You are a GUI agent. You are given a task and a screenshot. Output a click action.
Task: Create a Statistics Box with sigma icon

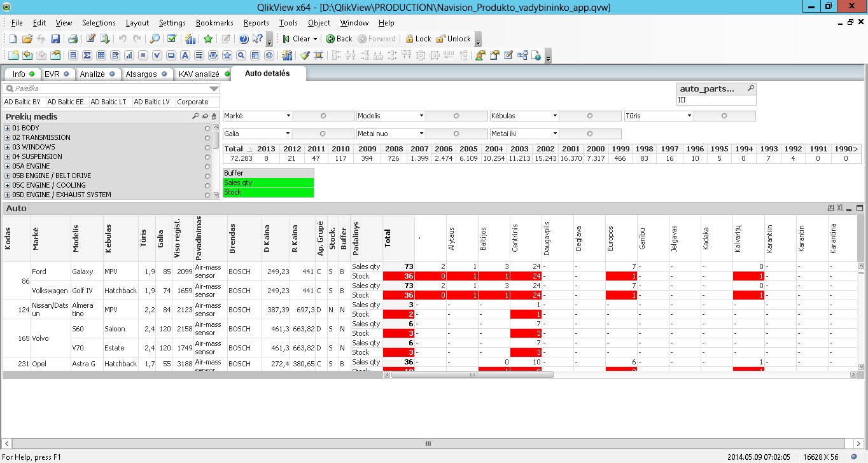(x=87, y=55)
